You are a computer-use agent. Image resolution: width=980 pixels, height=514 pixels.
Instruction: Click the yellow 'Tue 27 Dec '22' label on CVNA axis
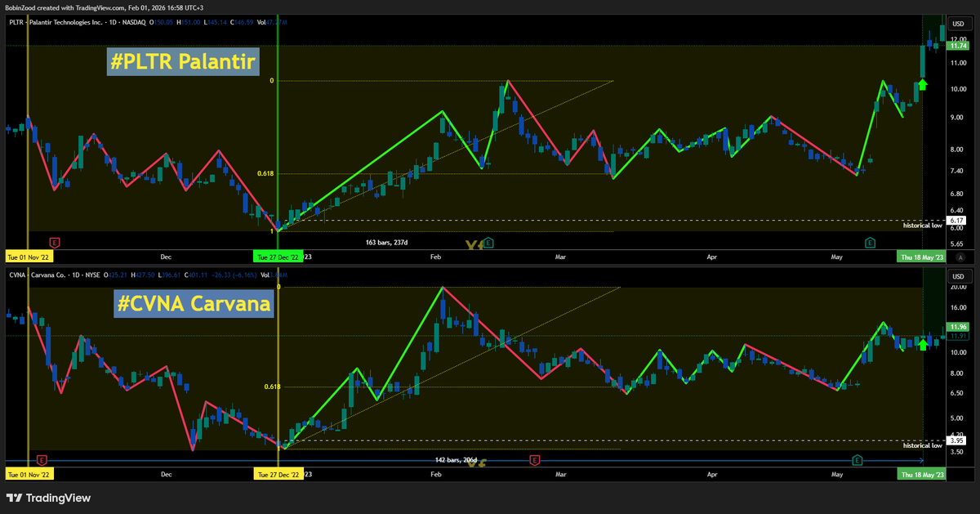click(x=278, y=474)
